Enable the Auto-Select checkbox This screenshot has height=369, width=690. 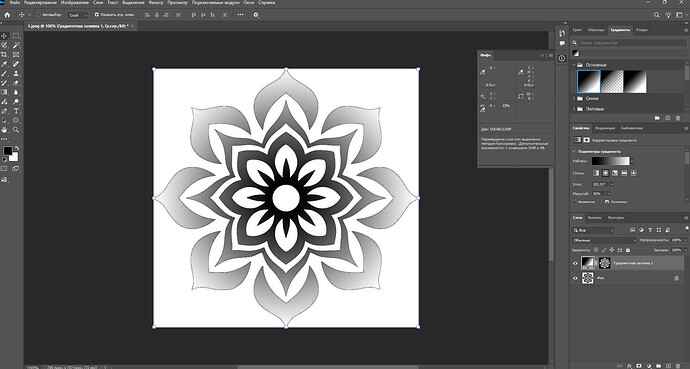pos(38,15)
